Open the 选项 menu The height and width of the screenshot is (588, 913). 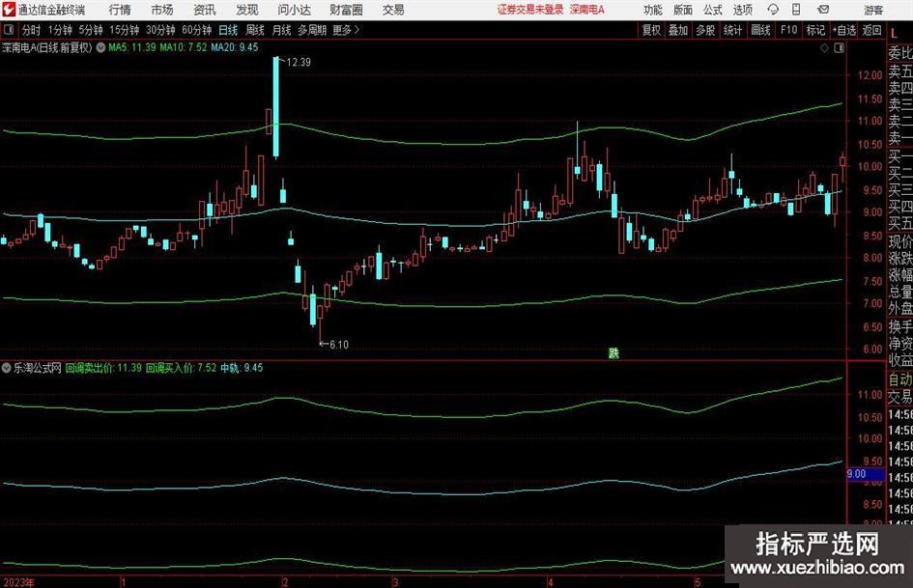(x=742, y=10)
